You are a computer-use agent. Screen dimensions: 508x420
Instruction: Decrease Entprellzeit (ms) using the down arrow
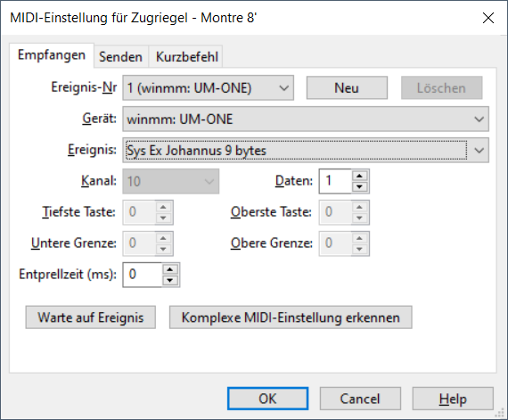[x=170, y=280]
